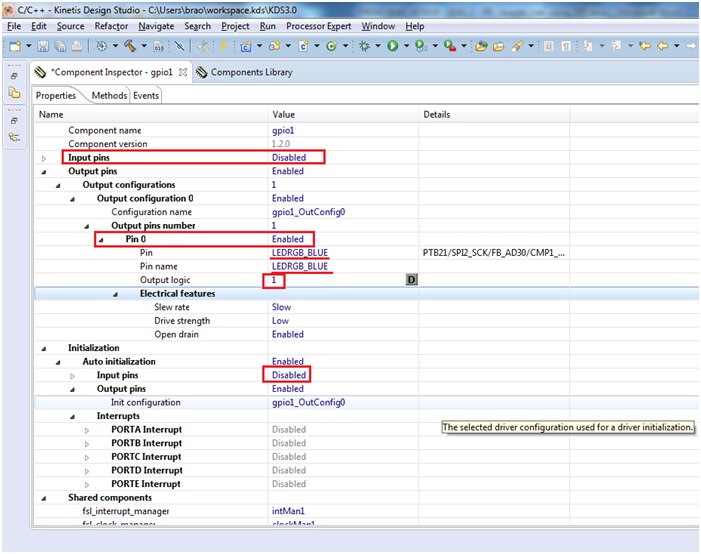Collapse the Electrical features group
Screen dimensions: 701x554
[115, 295]
